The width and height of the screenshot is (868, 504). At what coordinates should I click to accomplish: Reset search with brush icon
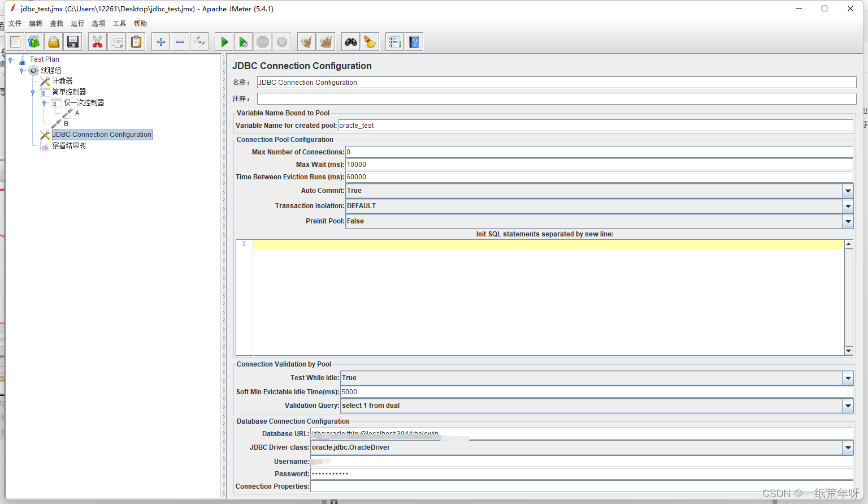coord(370,42)
